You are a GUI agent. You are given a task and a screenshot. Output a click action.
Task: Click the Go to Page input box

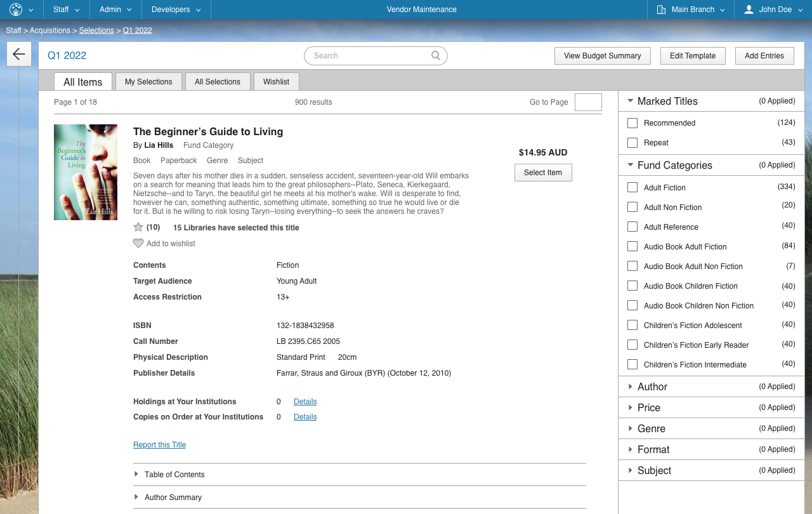click(588, 102)
